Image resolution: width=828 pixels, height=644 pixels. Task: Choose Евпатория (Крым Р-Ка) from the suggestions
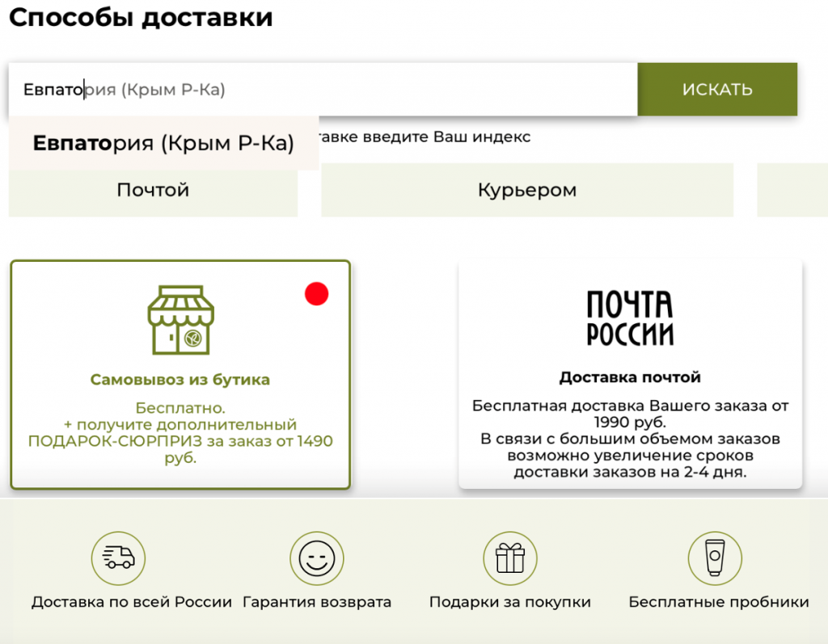(x=163, y=144)
